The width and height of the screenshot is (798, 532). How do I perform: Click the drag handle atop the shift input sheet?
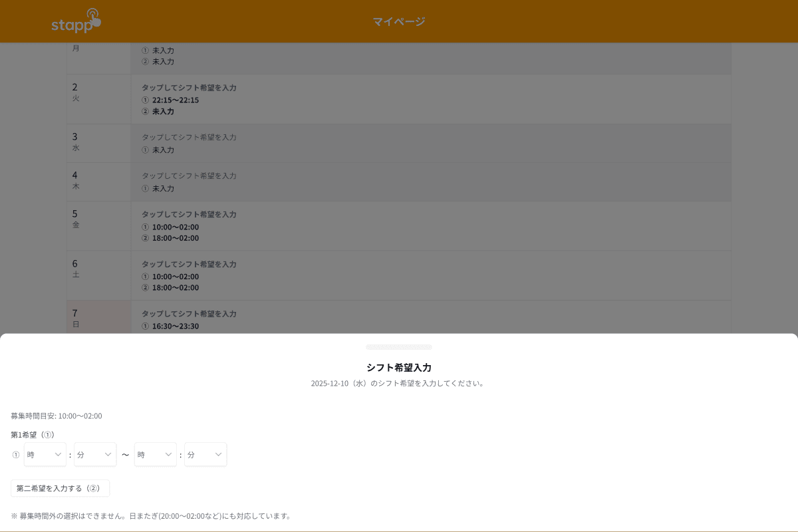pos(399,346)
